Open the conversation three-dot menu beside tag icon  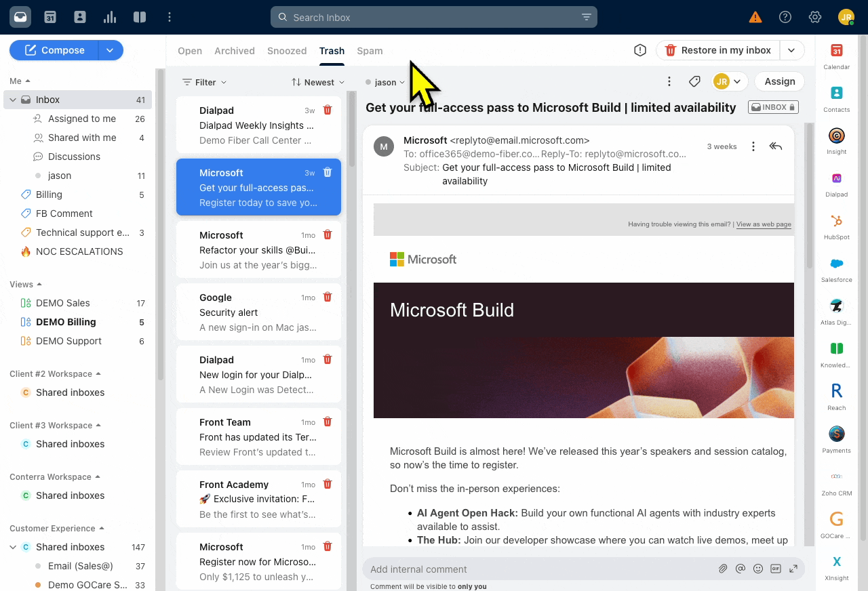669,81
